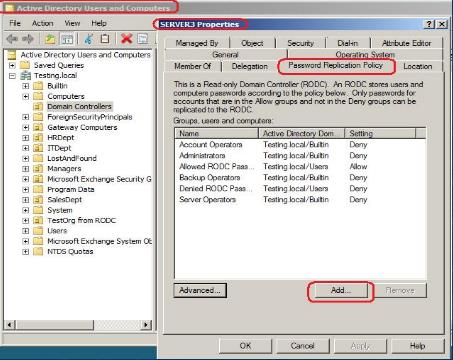Switch to the General tab
The width and height of the screenshot is (453, 360).
point(225,54)
